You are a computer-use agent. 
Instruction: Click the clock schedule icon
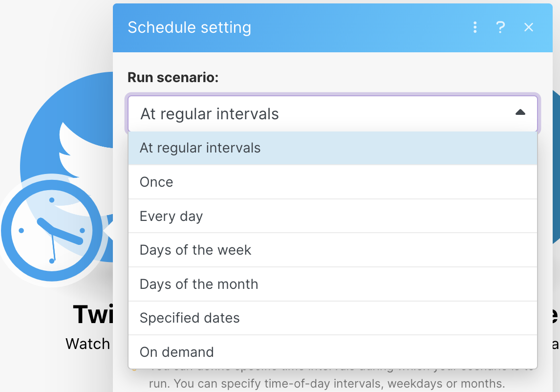52,231
